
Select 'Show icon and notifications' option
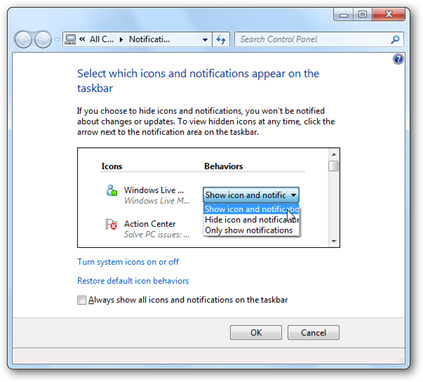(x=251, y=209)
